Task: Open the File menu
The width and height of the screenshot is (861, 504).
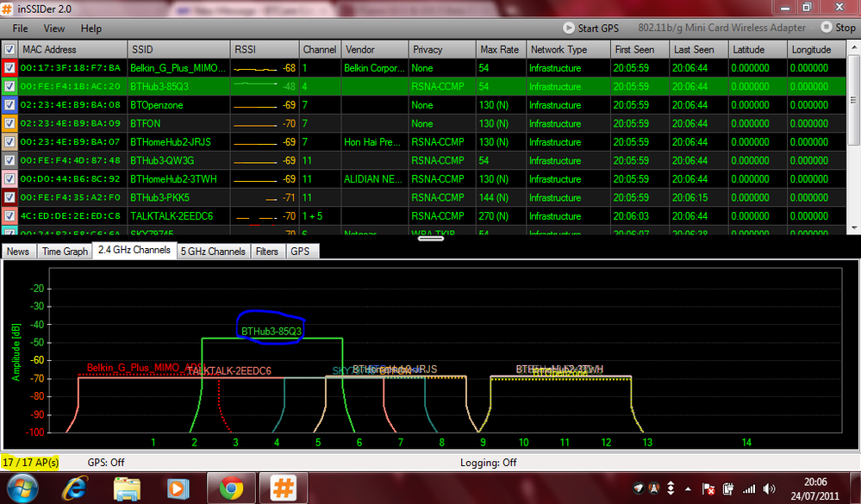Action: click(x=21, y=28)
